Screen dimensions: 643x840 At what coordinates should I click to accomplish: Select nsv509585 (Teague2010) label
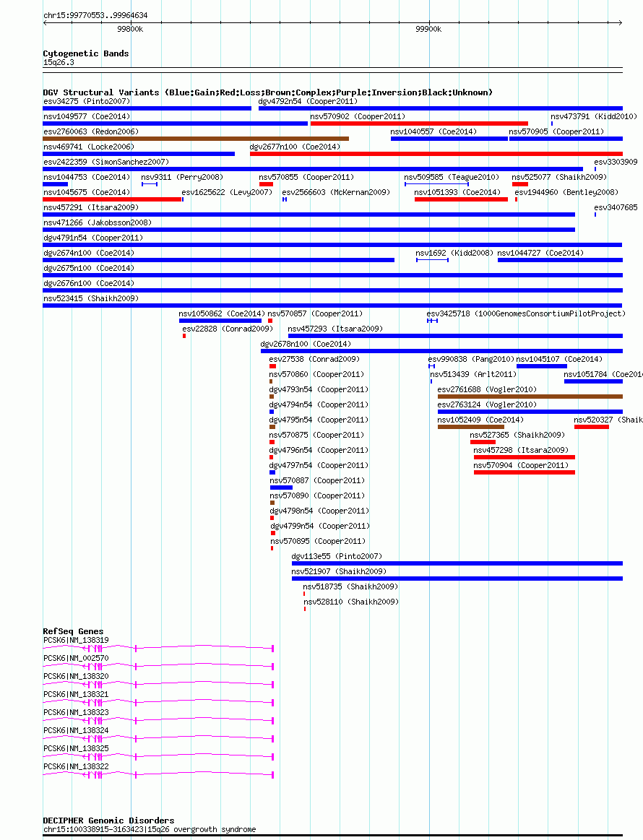point(452,177)
